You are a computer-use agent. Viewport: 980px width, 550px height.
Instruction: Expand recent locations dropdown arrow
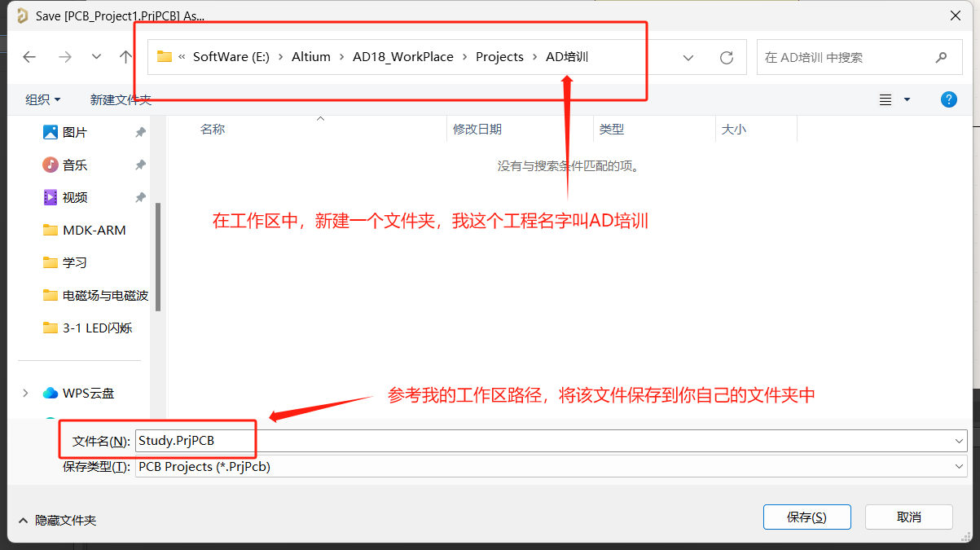(x=96, y=57)
